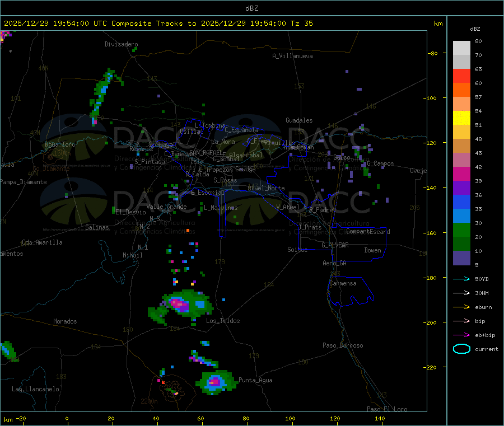Click the cyan 50YD arrow icon
Image resolution: width=504 pixels, height=426 pixels.
click(x=461, y=279)
